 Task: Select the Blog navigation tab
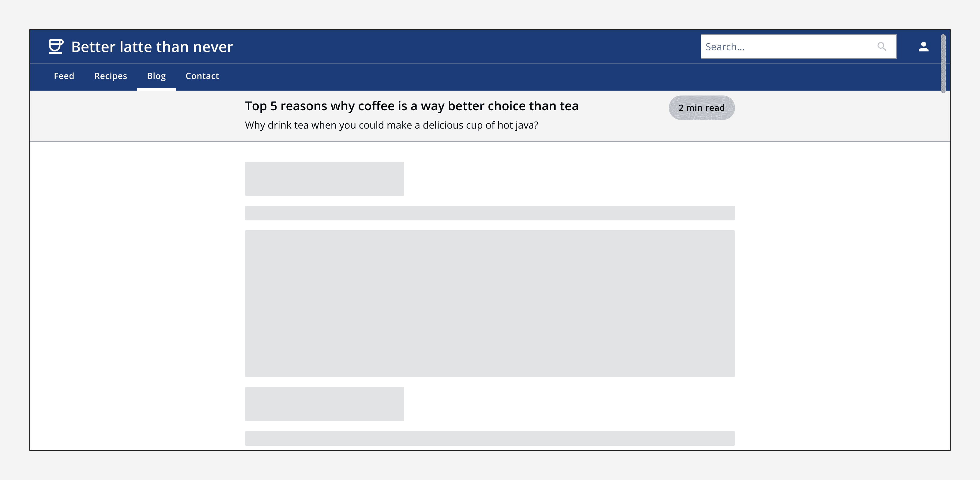[x=156, y=76]
